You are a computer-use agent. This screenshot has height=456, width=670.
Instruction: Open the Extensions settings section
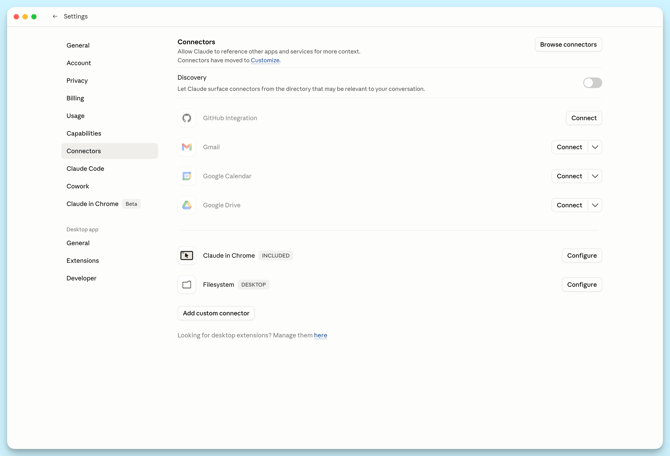tap(109, 260)
